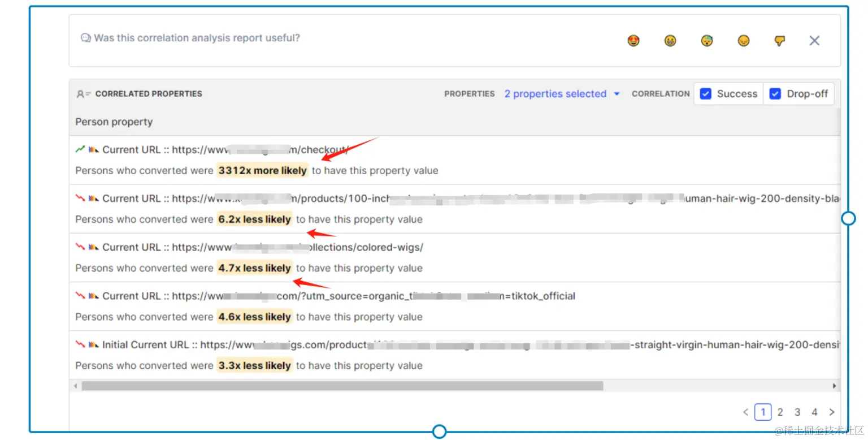Click horizontal scrollbar right arrow
Viewport: 868px width, 440px height.
click(835, 386)
